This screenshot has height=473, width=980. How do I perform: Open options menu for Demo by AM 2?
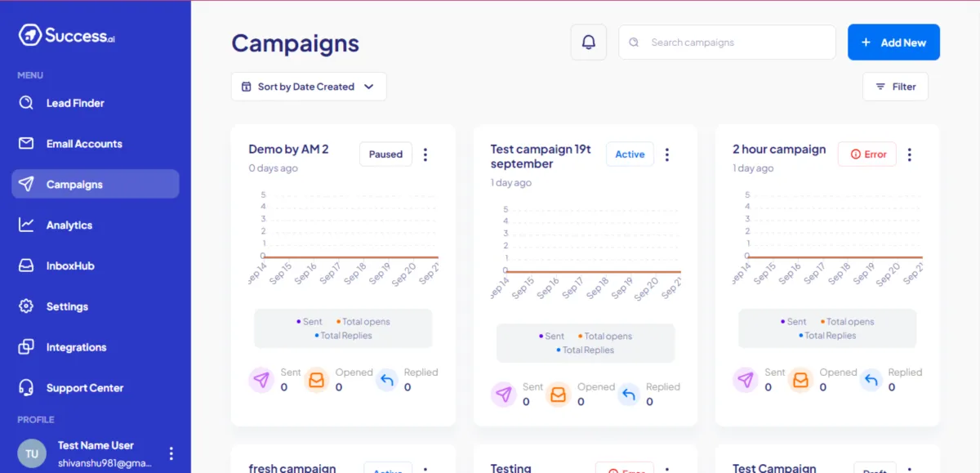tap(425, 154)
